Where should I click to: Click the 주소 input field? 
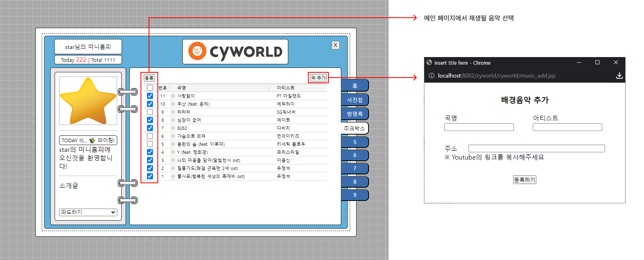(x=537, y=148)
